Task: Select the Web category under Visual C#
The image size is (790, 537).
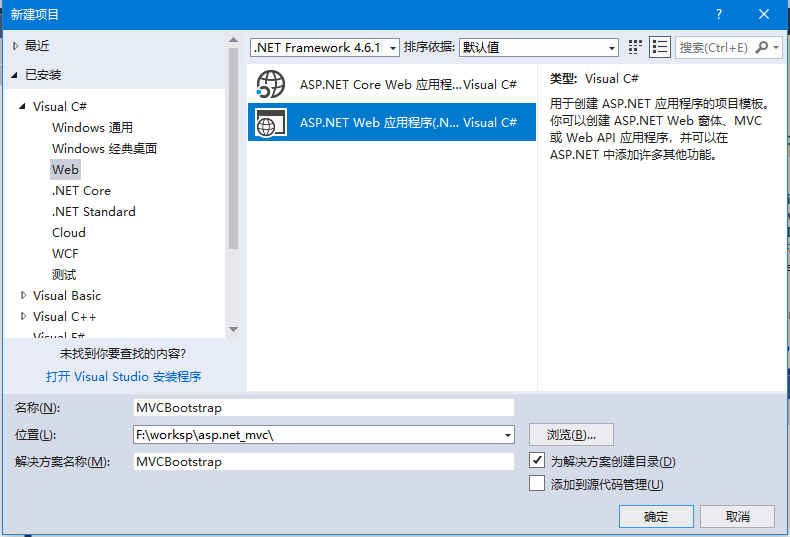Action: 65,169
